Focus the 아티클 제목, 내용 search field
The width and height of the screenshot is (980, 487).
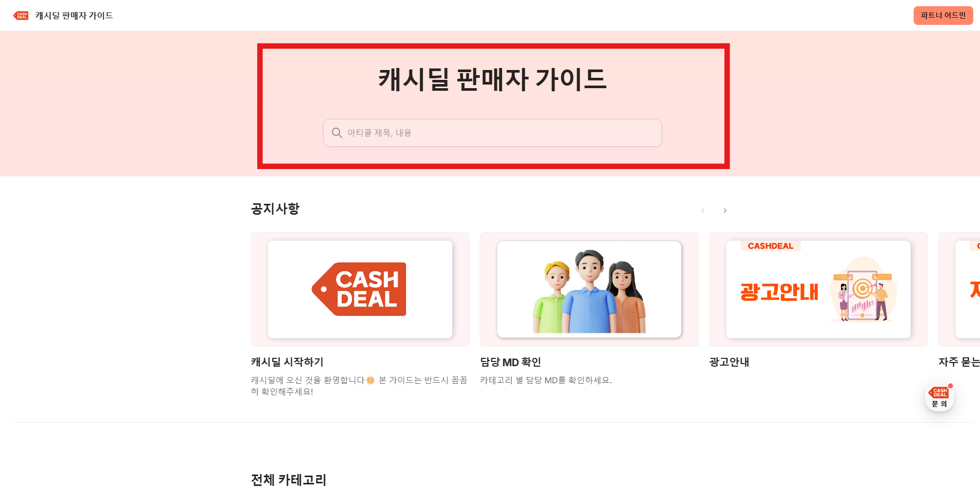coord(493,133)
